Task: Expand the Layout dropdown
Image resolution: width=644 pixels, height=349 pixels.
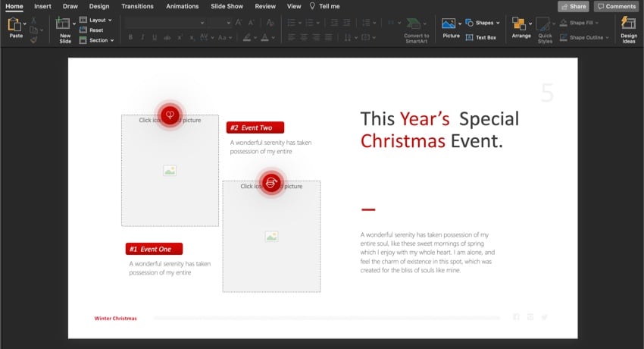Action: click(100, 20)
